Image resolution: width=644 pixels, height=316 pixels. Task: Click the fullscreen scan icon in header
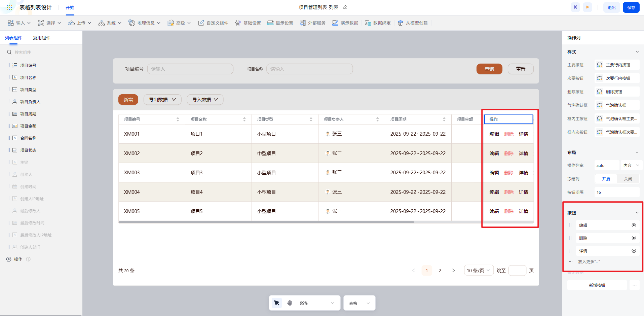coord(576,7)
